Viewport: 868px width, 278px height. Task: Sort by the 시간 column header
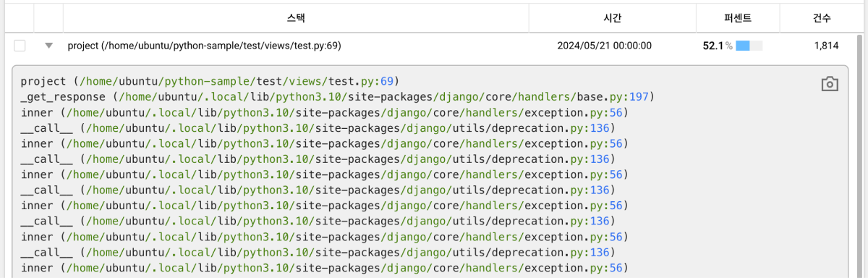click(x=612, y=18)
